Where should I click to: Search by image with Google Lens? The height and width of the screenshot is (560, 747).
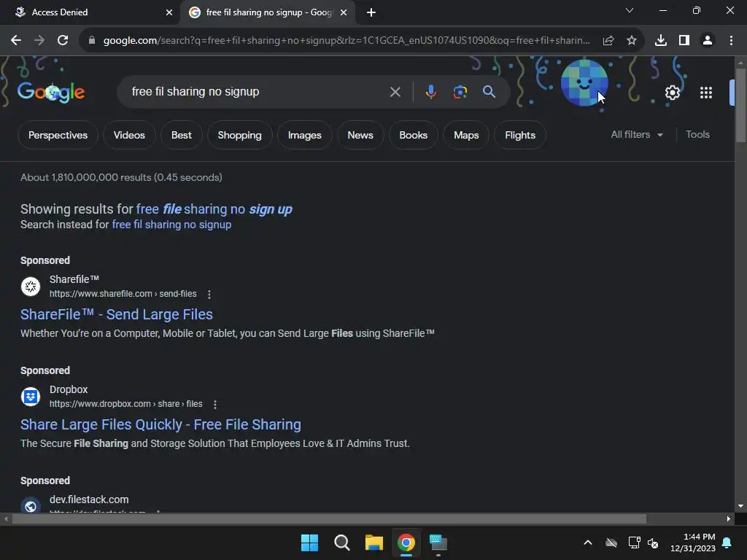click(460, 92)
